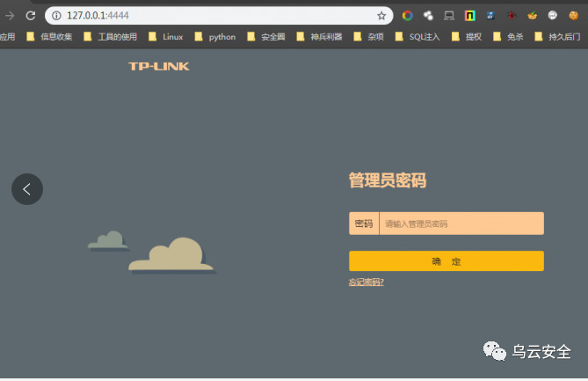
Task: Click the round back chevron button
Action: 27,189
